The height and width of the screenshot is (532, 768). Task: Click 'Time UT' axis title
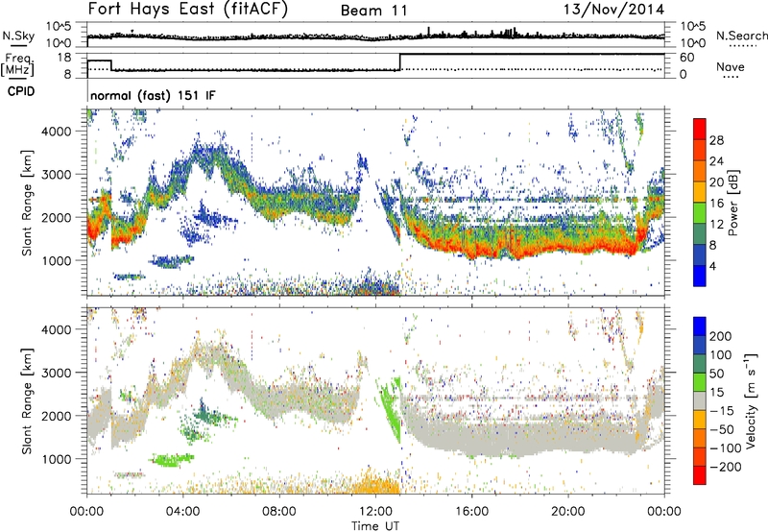[x=375, y=525]
